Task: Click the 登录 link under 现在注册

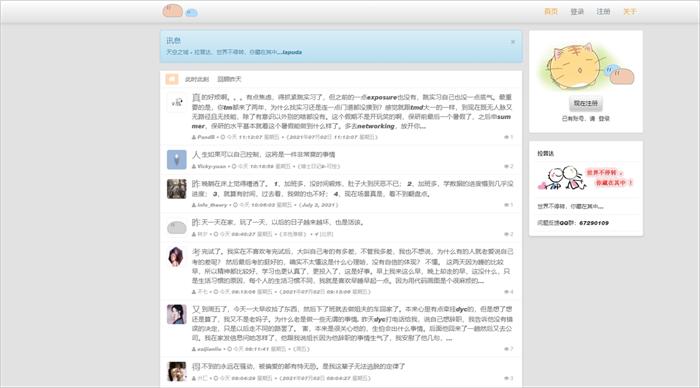Action: pos(604,119)
